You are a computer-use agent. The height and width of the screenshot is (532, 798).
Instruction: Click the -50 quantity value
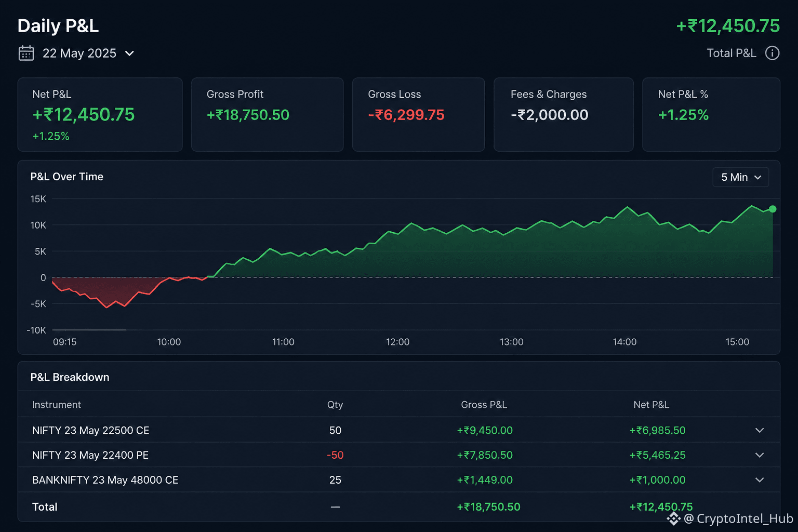pyautogui.click(x=335, y=455)
